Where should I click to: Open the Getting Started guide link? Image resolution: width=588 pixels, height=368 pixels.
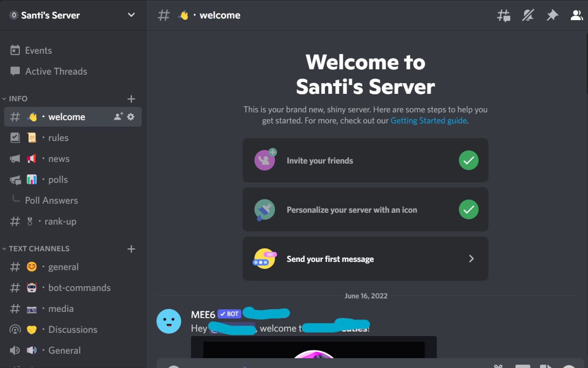tap(428, 121)
